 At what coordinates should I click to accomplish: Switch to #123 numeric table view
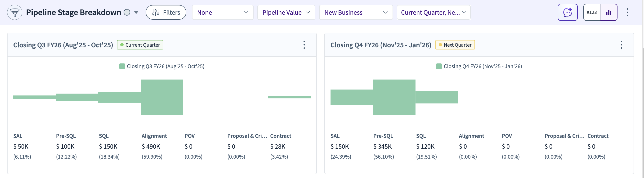click(x=591, y=12)
